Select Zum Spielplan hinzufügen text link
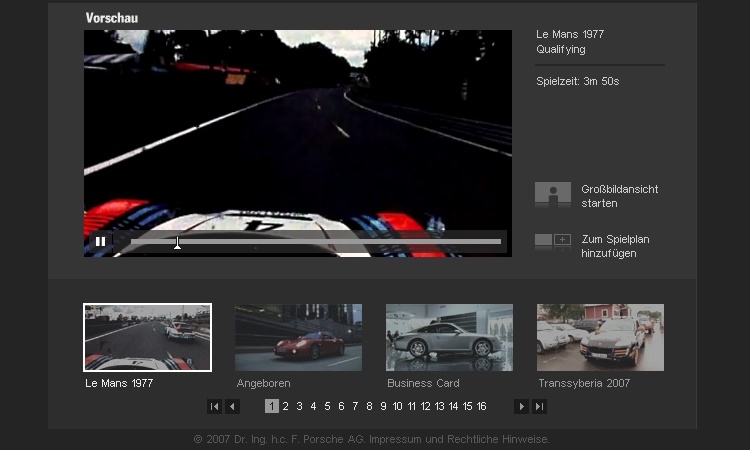 click(615, 246)
